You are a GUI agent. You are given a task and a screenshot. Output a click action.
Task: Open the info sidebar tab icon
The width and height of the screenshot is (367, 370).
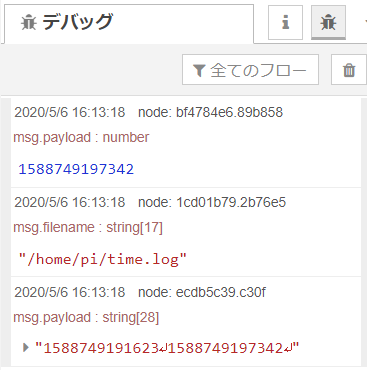coord(285,23)
